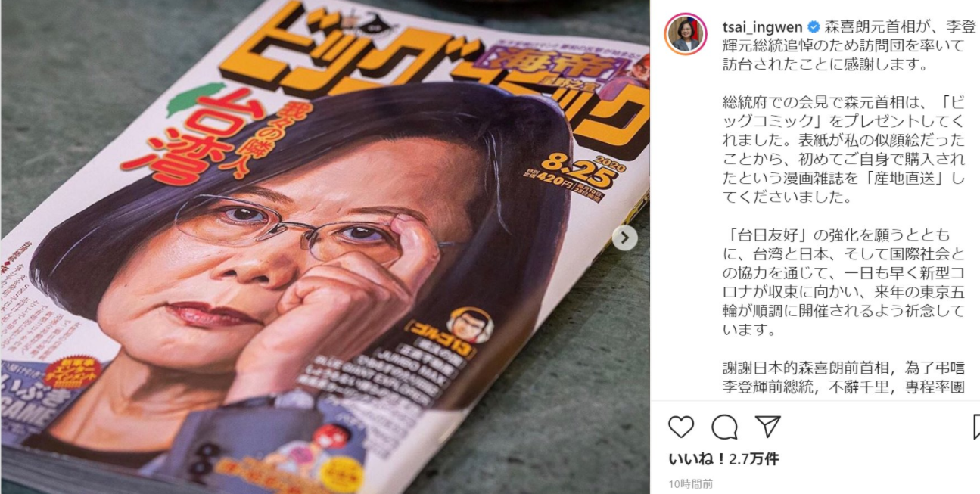
Task: Open the tsai_ingwen username link
Action: 763,26
